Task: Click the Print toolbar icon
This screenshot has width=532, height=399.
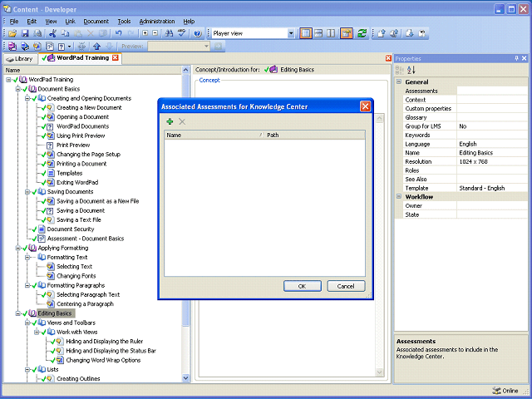Action: click(37, 33)
